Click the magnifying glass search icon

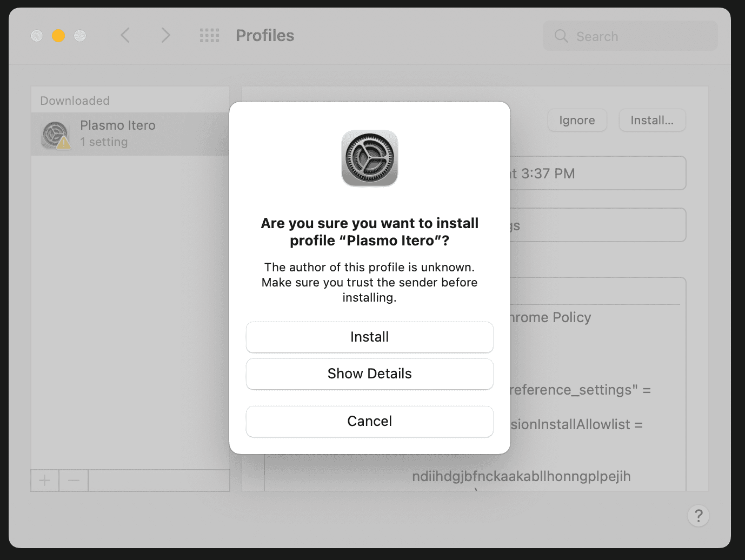coord(561,36)
